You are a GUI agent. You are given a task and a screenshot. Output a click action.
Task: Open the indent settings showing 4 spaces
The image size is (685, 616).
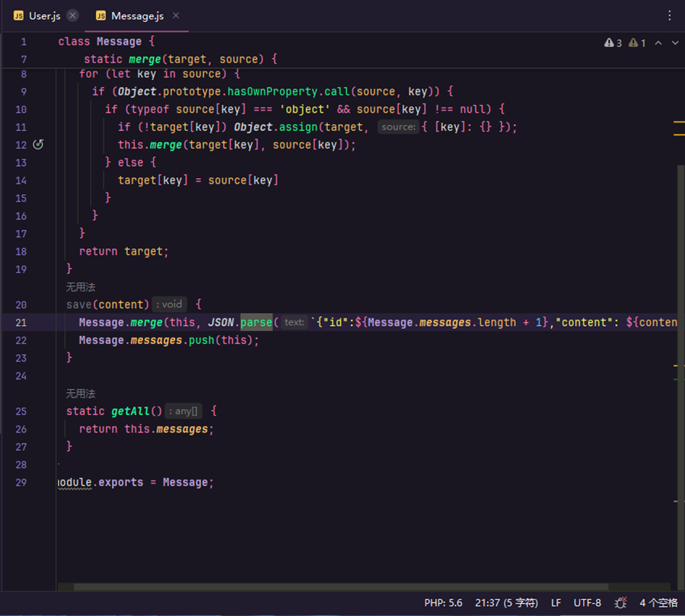[x=658, y=603]
